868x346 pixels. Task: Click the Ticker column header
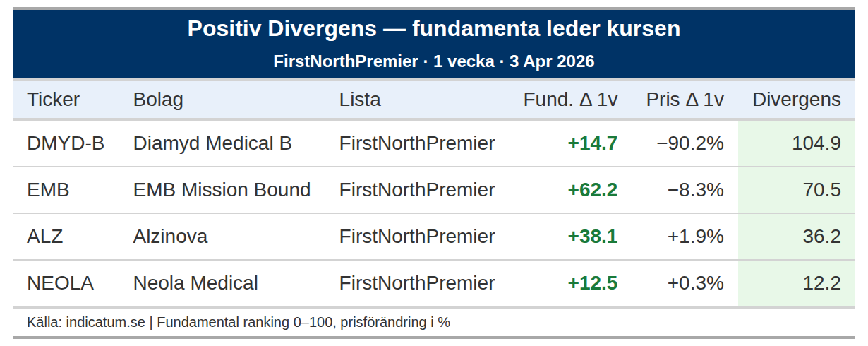[x=53, y=100]
